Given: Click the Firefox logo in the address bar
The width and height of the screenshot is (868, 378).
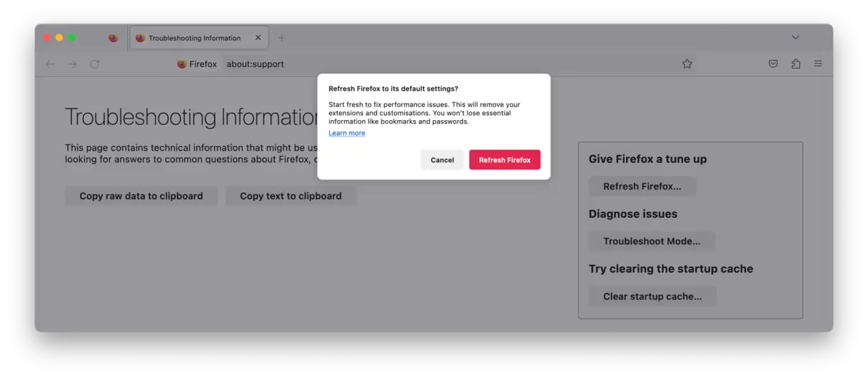Looking at the screenshot, I should [x=182, y=64].
